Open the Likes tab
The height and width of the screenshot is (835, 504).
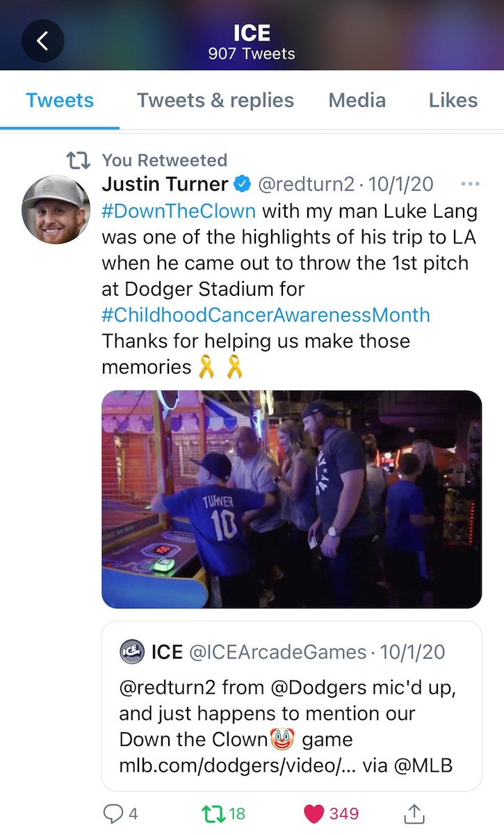point(453,100)
